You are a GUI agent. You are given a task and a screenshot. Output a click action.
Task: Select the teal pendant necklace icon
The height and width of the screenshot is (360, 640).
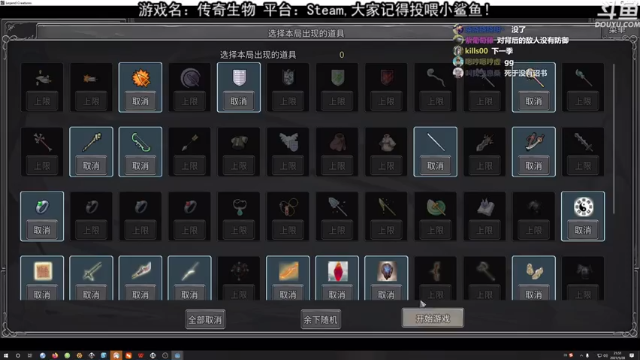[239, 207]
